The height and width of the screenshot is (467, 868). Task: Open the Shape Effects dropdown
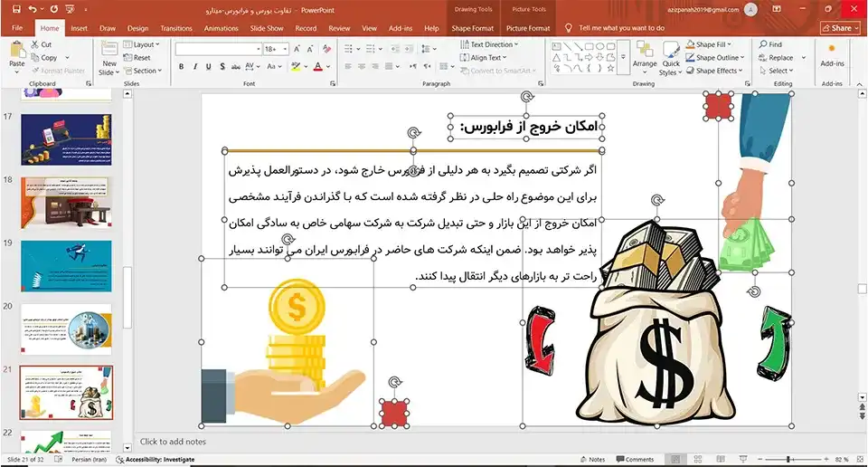coord(714,71)
